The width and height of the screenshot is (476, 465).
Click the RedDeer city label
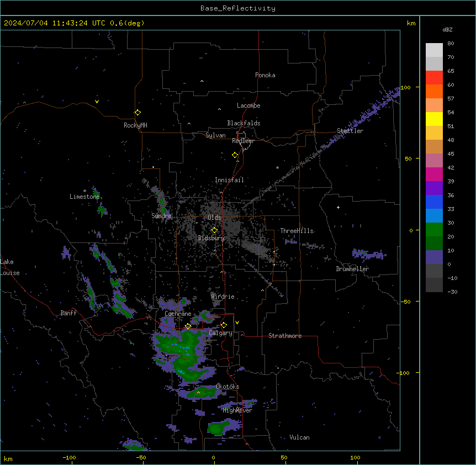[243, 141]
